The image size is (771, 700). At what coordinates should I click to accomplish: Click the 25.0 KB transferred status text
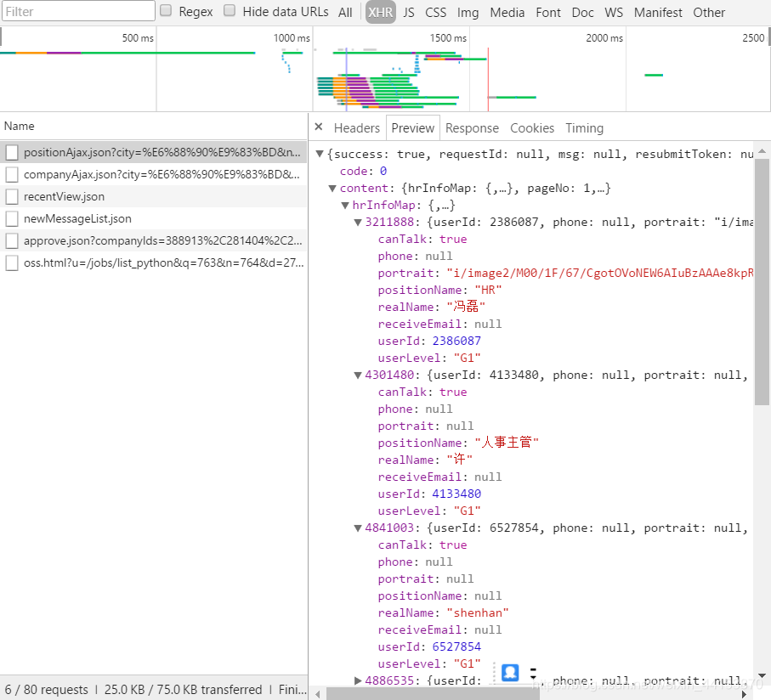point(183,690)
